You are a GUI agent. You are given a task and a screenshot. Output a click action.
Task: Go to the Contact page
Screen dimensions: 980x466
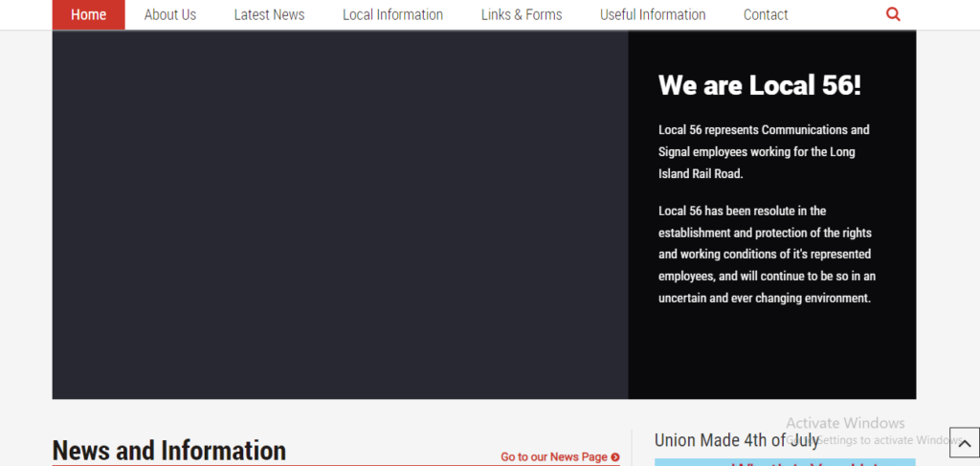[x=766, y=14]
